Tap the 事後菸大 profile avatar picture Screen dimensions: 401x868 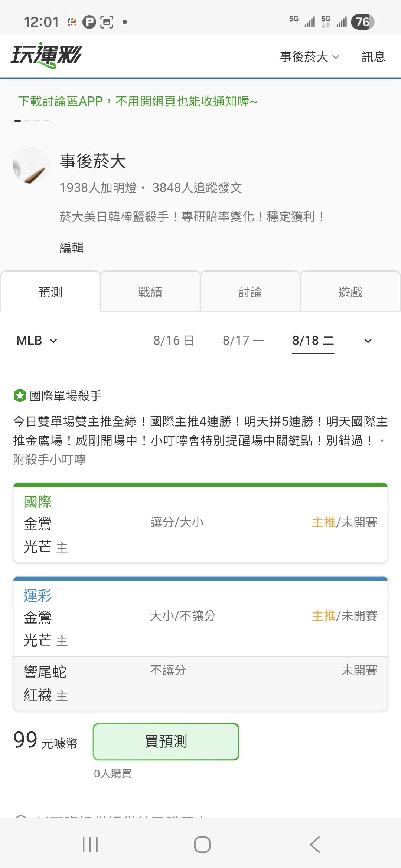[31, 165]
